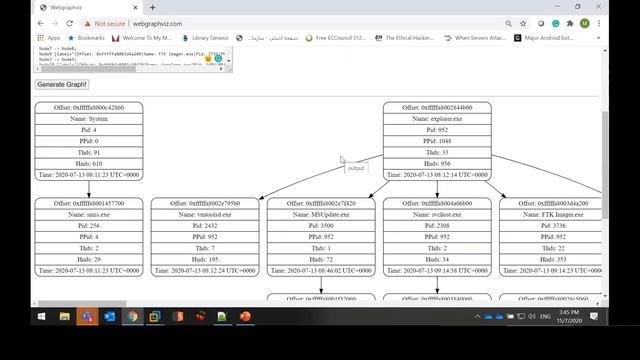Close the Webgraphviz tab
The image size is (640, 360).
(136, 7)
